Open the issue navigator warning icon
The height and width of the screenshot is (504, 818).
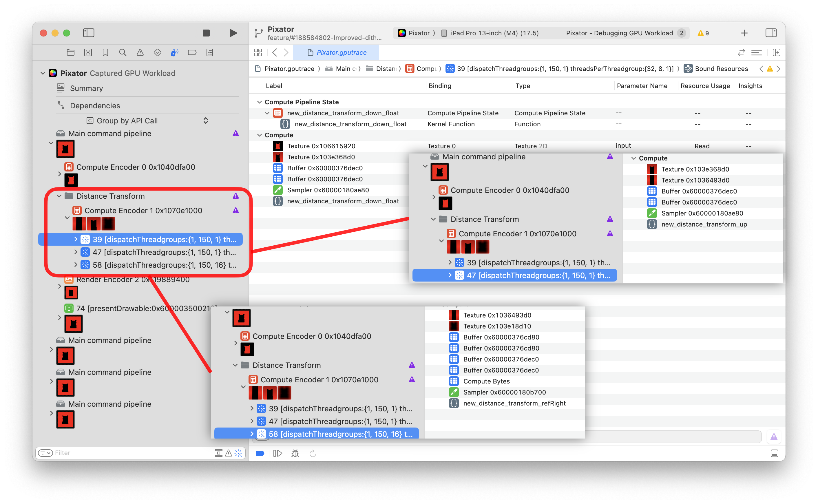[140, 52]
